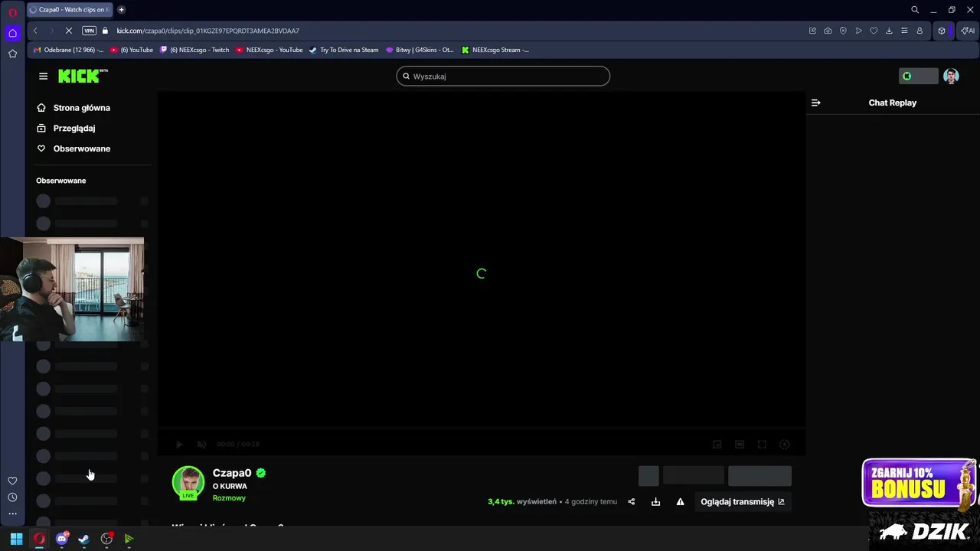Open Discord from the taskbar
Viewport: 980px width, 551px height.
62,539
